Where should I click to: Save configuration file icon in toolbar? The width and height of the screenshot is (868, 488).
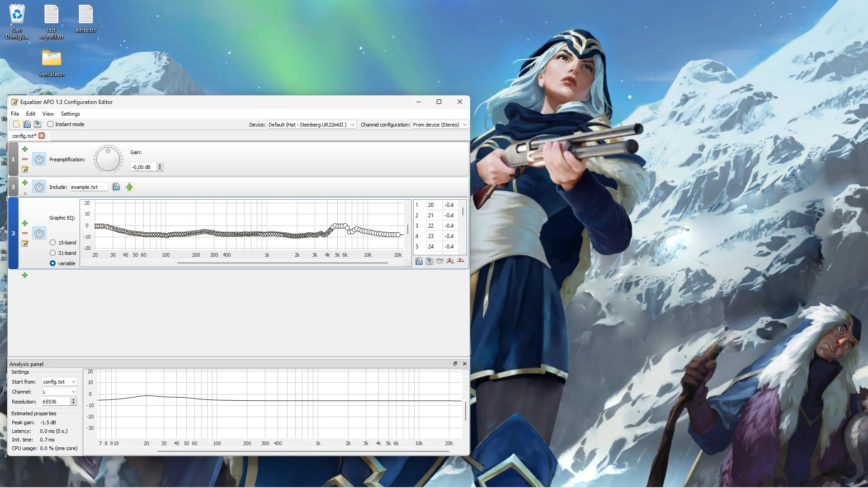pyautogui.click(x=37, y=124)
